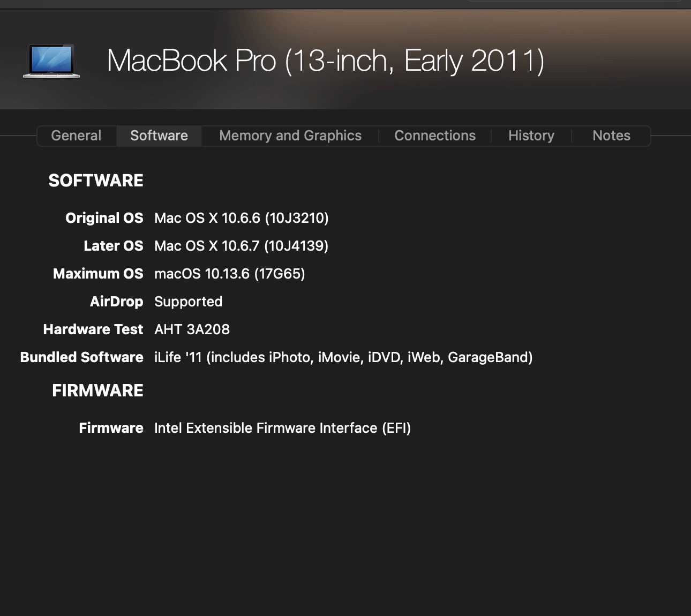
Task: Show the History tab
Action: (x=531, y=136)
